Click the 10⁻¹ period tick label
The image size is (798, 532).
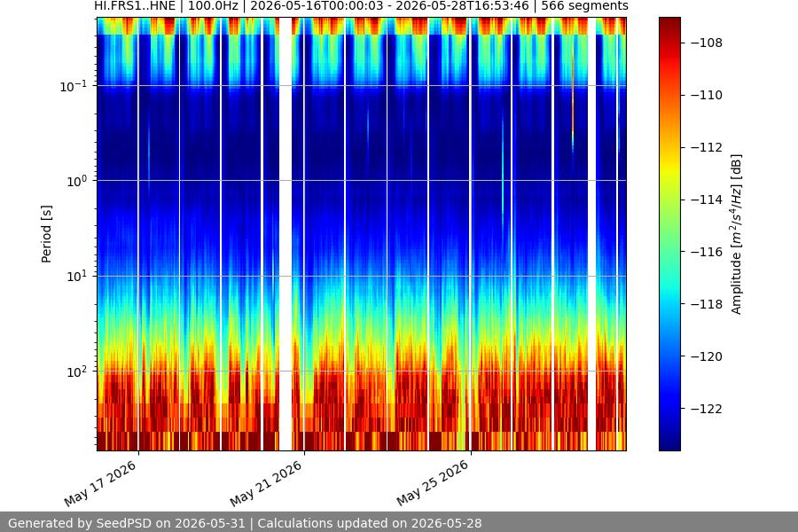tap(73, 86)
